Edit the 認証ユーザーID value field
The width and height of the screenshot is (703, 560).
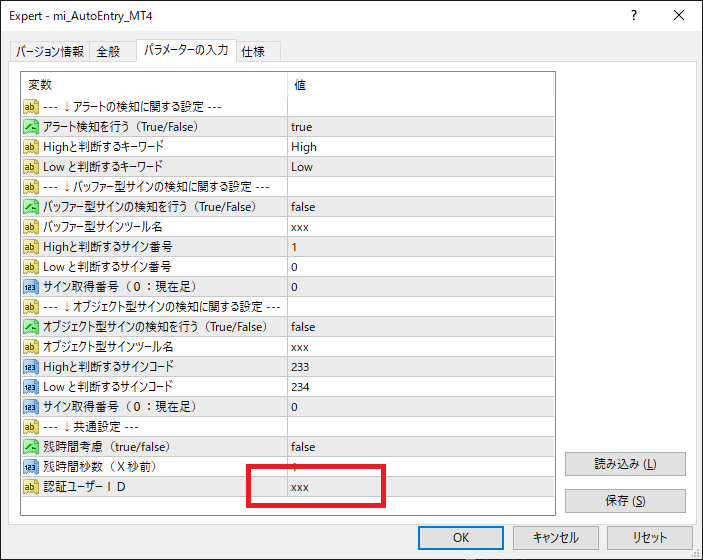coord(420,487)
